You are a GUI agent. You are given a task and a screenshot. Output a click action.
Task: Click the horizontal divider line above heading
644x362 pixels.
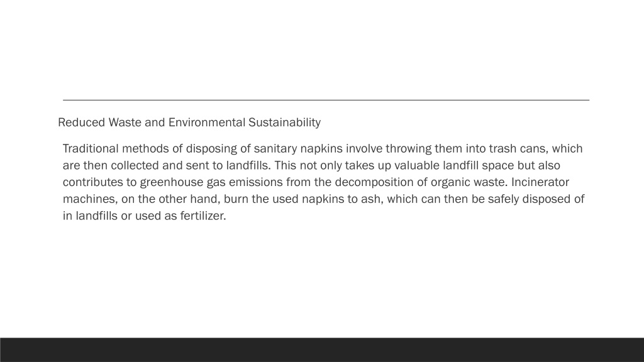(326, 100)
